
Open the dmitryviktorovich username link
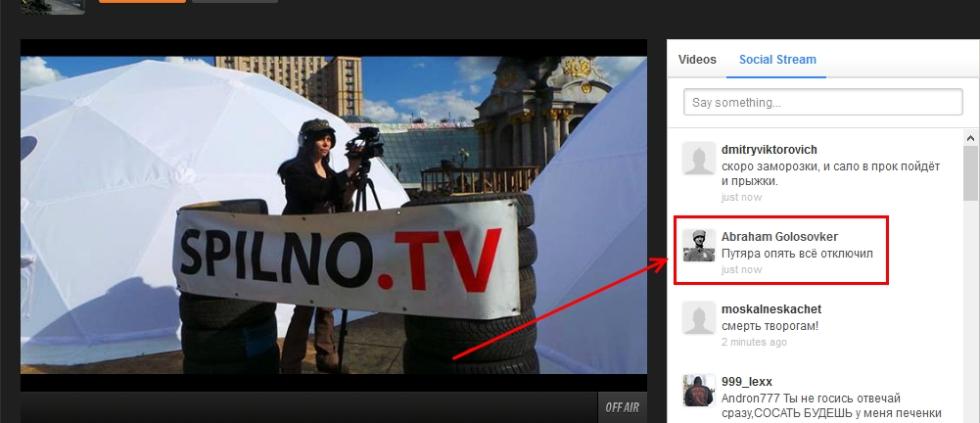click(x=769, y=150)
